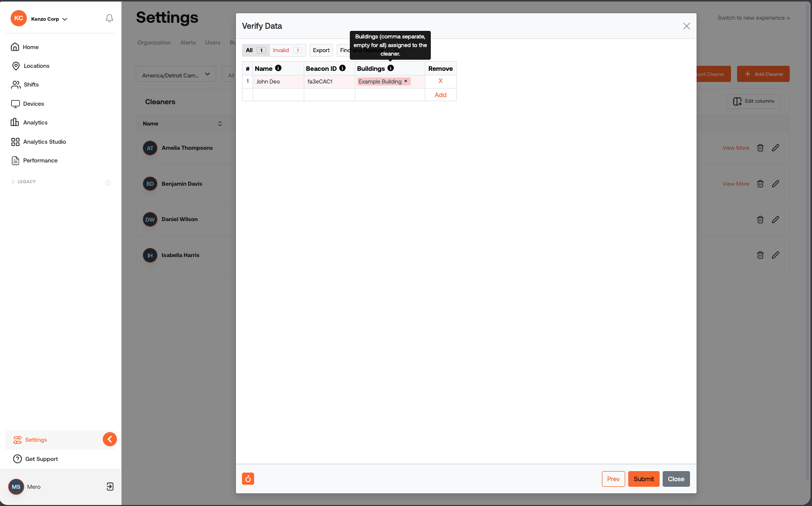812x506 pixels.
Task: Edit Daniel Wilson with the pencil icon
Action: (776, 220)
